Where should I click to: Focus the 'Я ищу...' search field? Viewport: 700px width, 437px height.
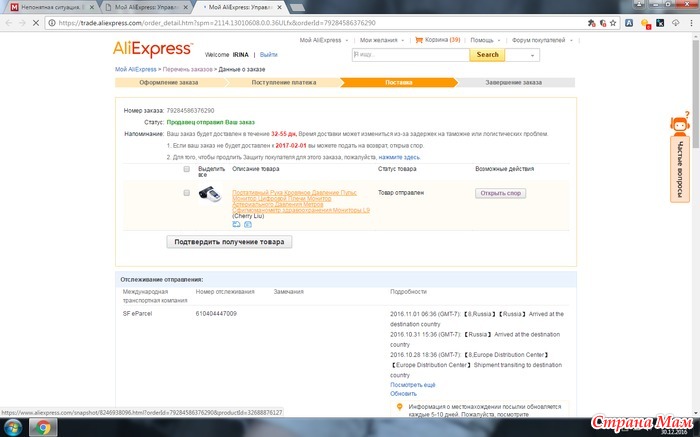coord(410,54)
